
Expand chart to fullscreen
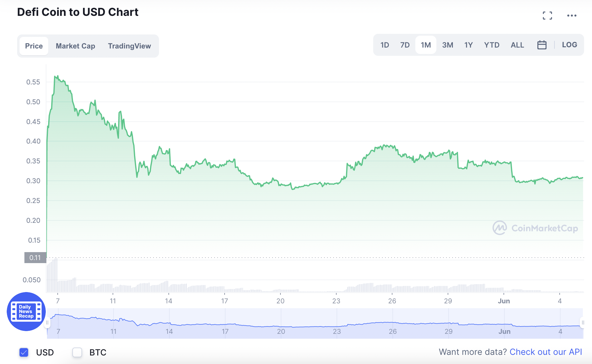tap(548, 16)
